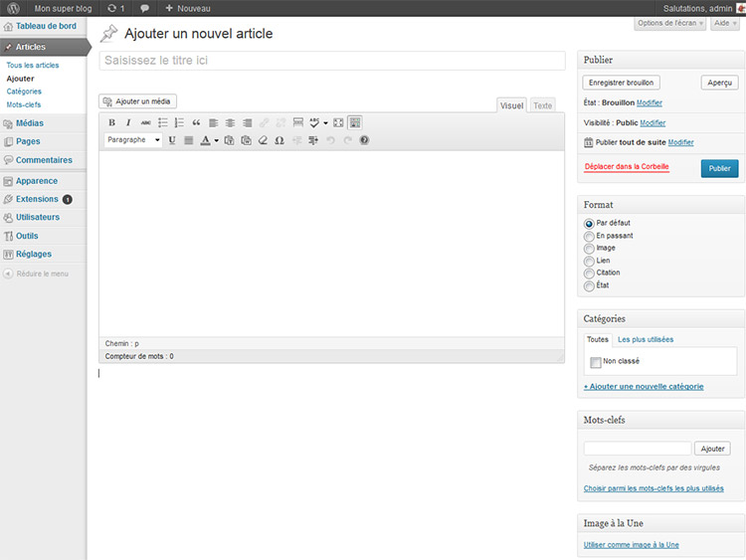Image resolution: width=746 pixels, height=560 pixels.
Task: Open text color picker dropdown arrow
Action: click(217, 140)
